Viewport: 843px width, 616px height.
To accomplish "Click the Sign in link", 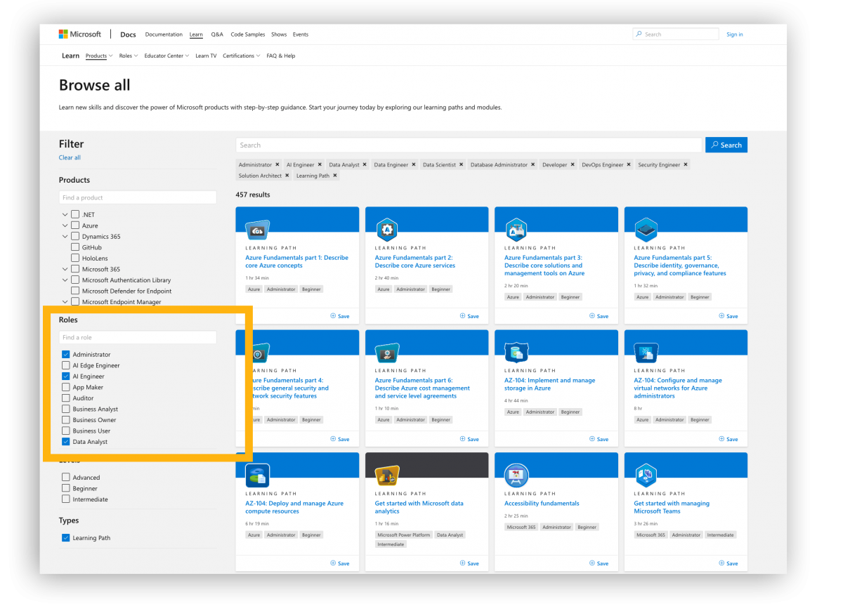I will click(x=735, y=34).
